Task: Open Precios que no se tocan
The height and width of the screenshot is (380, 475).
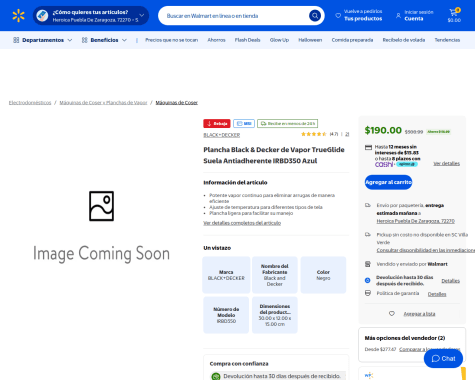Action: click(x=171, y=40)
